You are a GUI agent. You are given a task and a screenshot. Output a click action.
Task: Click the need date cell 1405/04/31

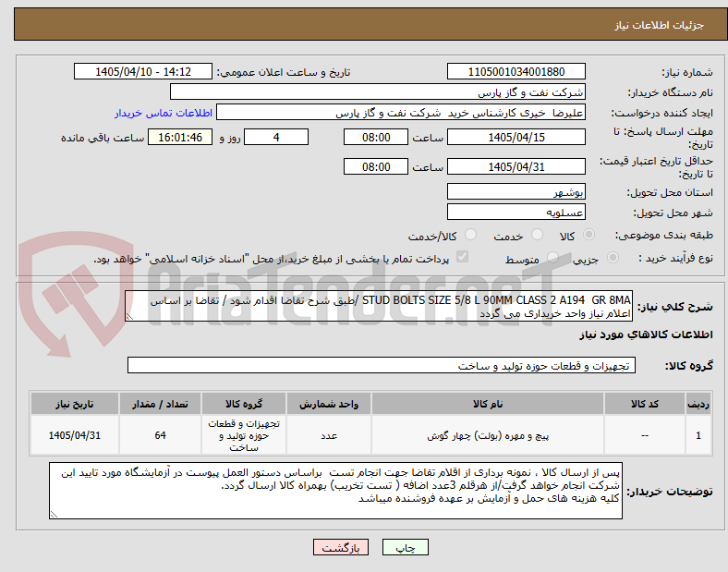[x=75, y=435]
